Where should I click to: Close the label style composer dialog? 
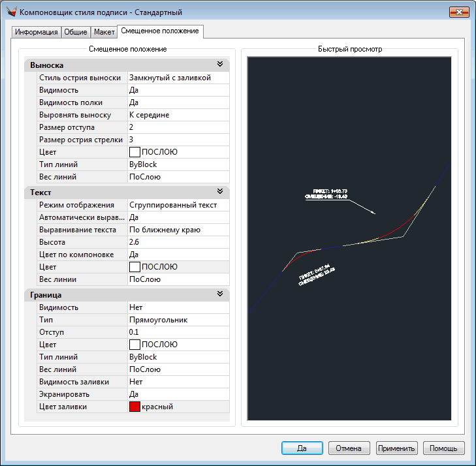459,12
